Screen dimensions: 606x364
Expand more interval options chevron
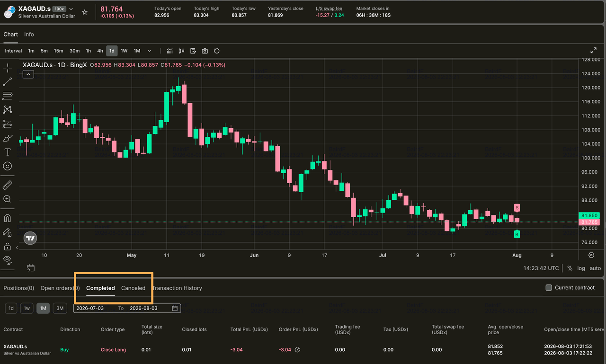(x=149, y=51)
